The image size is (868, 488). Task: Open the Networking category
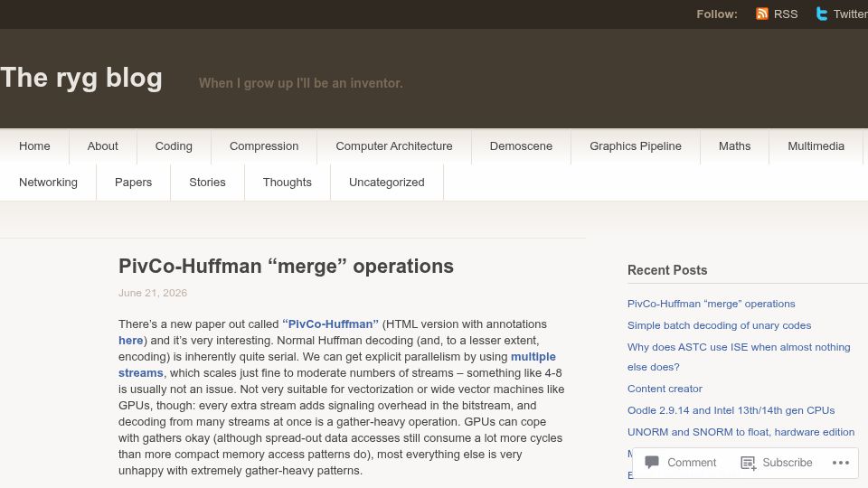tap(48, 182)
